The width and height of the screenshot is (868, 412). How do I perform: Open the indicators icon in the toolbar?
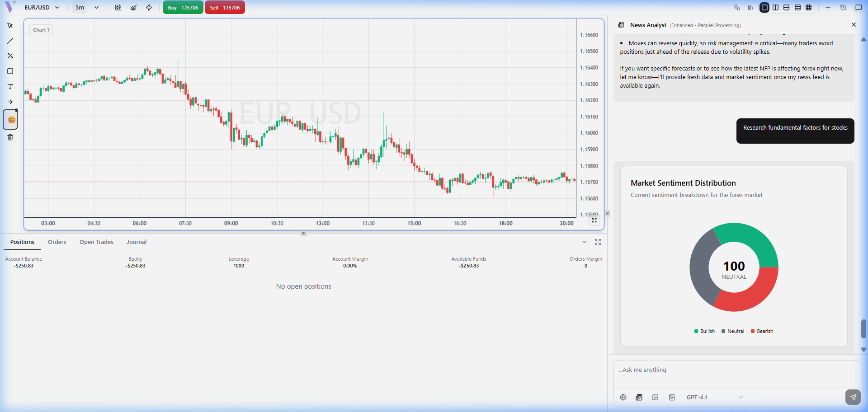(133, 8)
